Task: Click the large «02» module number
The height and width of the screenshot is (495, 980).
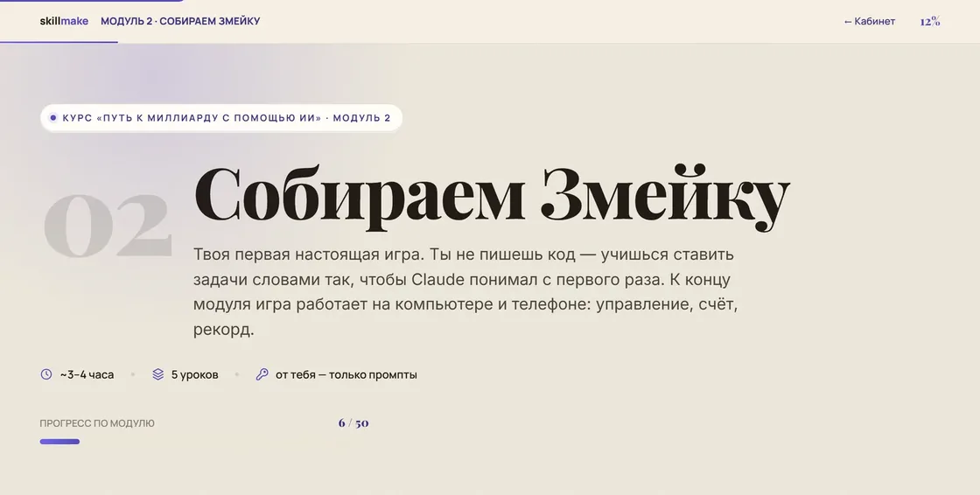Action: coord(108,225)
